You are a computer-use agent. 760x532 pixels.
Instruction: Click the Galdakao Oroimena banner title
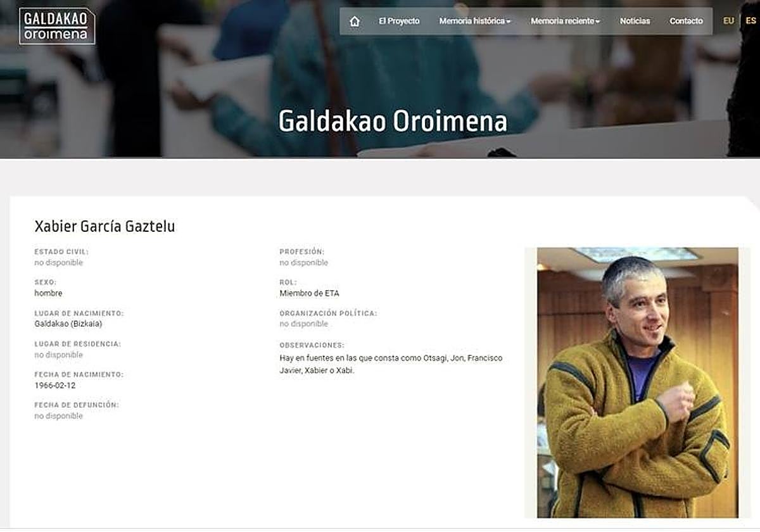[393, 122]
